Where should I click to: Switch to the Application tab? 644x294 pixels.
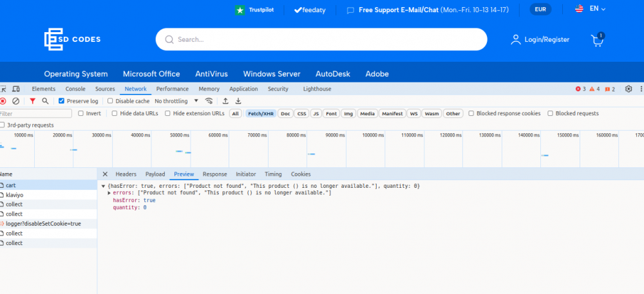tap(243, 89)
